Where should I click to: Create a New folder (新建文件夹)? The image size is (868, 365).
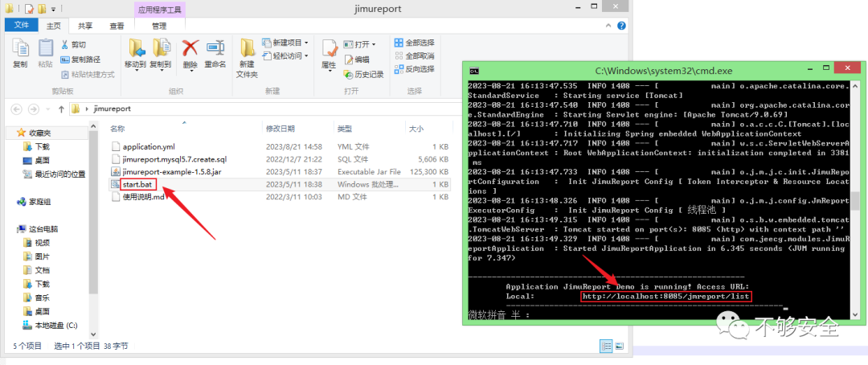247,58
